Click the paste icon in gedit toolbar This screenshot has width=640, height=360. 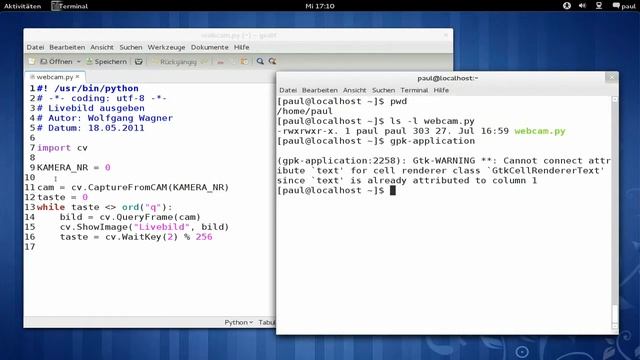pyautogui.click(x=244, y=62)
